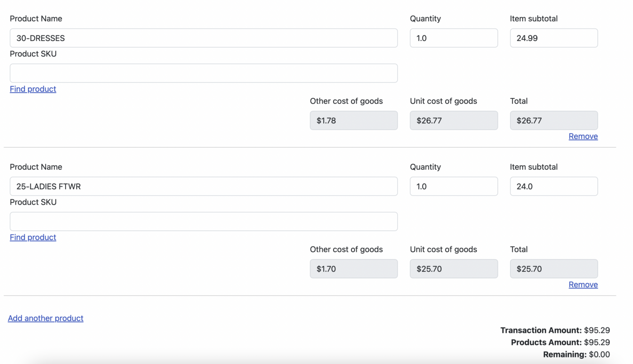Select the empty Product SKU field for 30-DRESSES
Screen dimensions: 633x364
(203, 73)
